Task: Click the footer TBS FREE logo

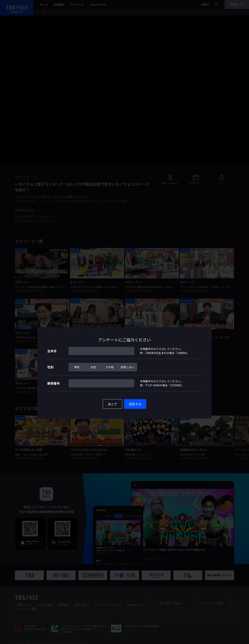Action: (27, 598)
